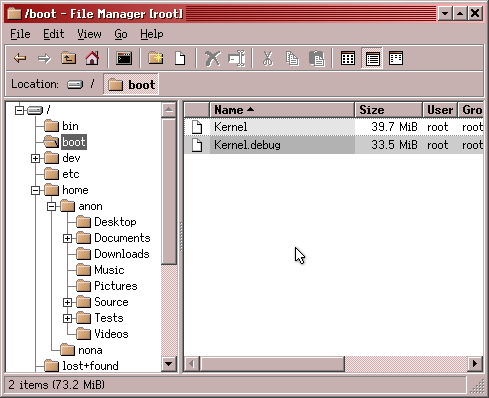Image resolution: width=489 pixels, height=398 pixels.
Task: Click the cut scissors icon
Action: 268,59
